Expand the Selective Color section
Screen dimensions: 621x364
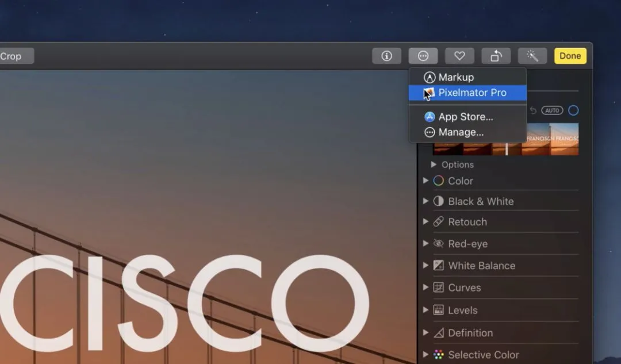pos(425,354)
